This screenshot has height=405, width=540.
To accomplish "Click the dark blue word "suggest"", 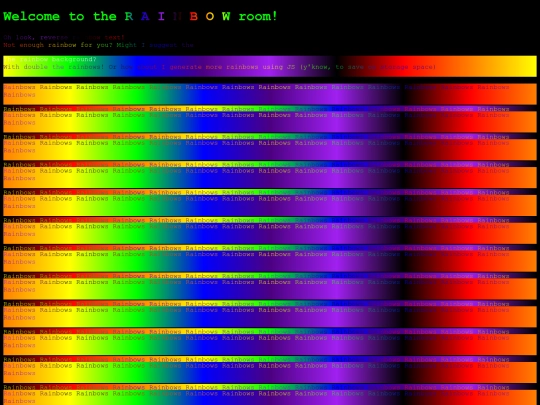I will pyautogui.click(x=163, y=45).
